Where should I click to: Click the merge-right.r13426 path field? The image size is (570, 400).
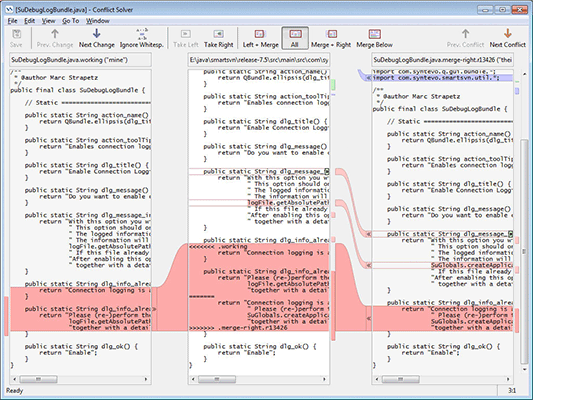pyautogui.click(x=442, y=60)
